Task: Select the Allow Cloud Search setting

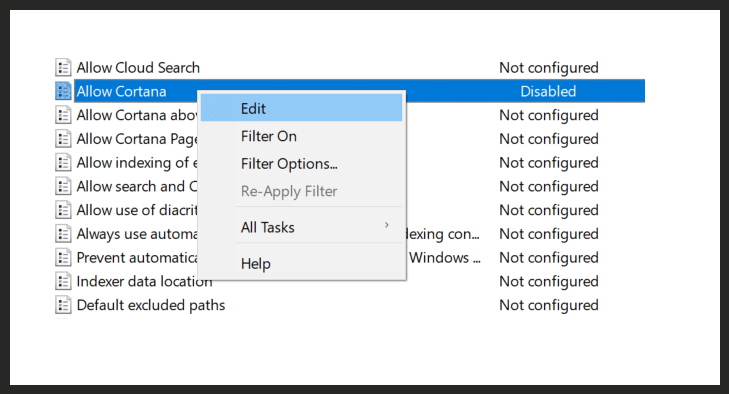Action: pyautogui.click(x=138, y=68)
